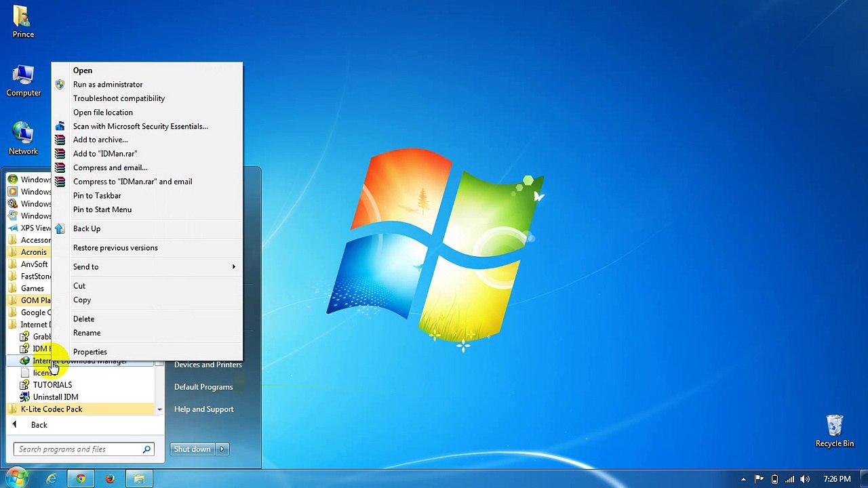Screen dimensions: 868x488
Task: Open the Recycle Bin on the desktop
Action: [x=834, y=431]
